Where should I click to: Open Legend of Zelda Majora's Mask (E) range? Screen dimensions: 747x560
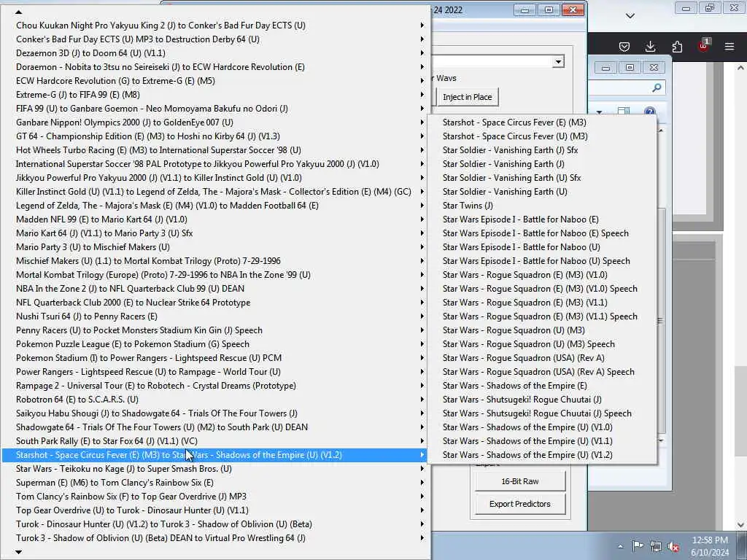(x=216, y=205)
